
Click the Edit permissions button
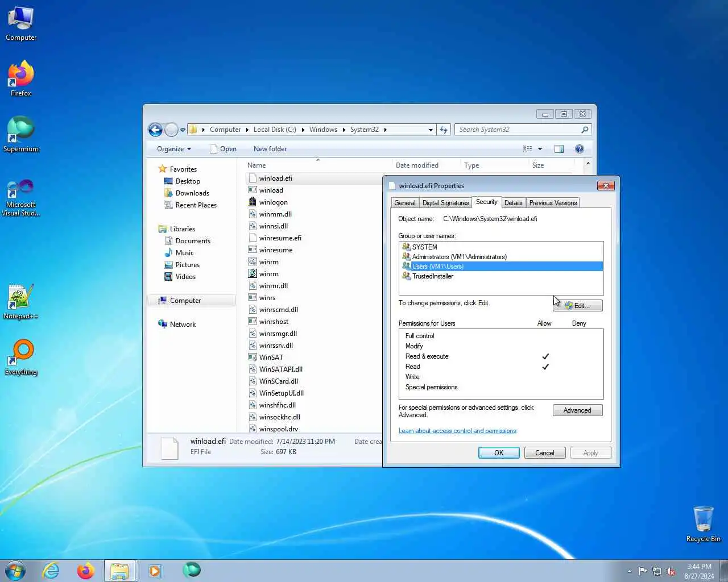[x=577, y=306]
